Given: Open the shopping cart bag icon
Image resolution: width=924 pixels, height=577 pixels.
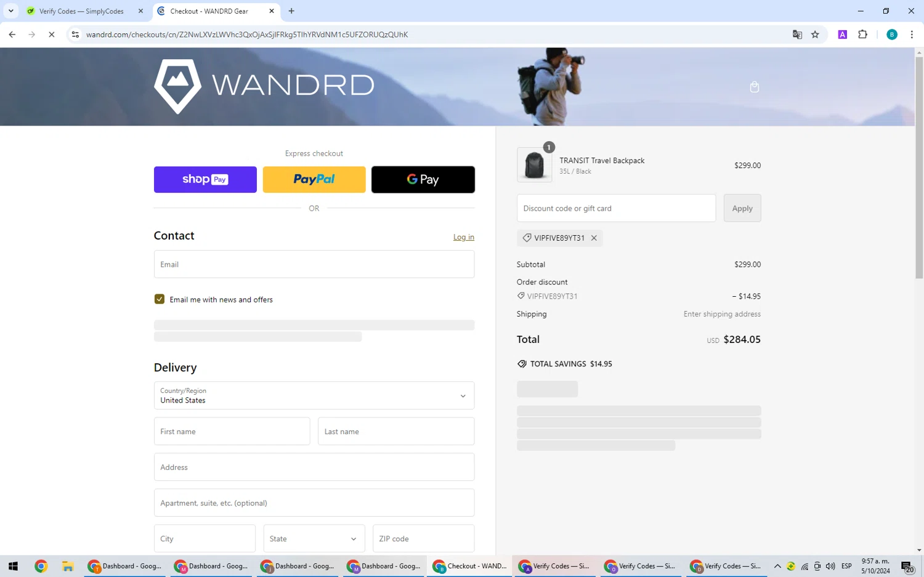Looking at the screenshot, I should 754,87.
